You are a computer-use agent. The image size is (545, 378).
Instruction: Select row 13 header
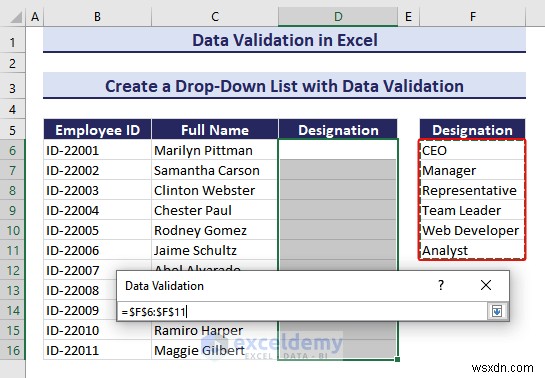pos(13,290)
